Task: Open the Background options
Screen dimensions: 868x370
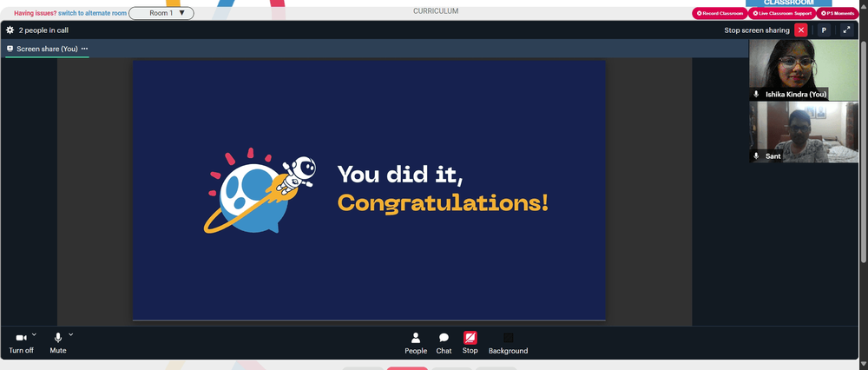Action: point(508,343)
